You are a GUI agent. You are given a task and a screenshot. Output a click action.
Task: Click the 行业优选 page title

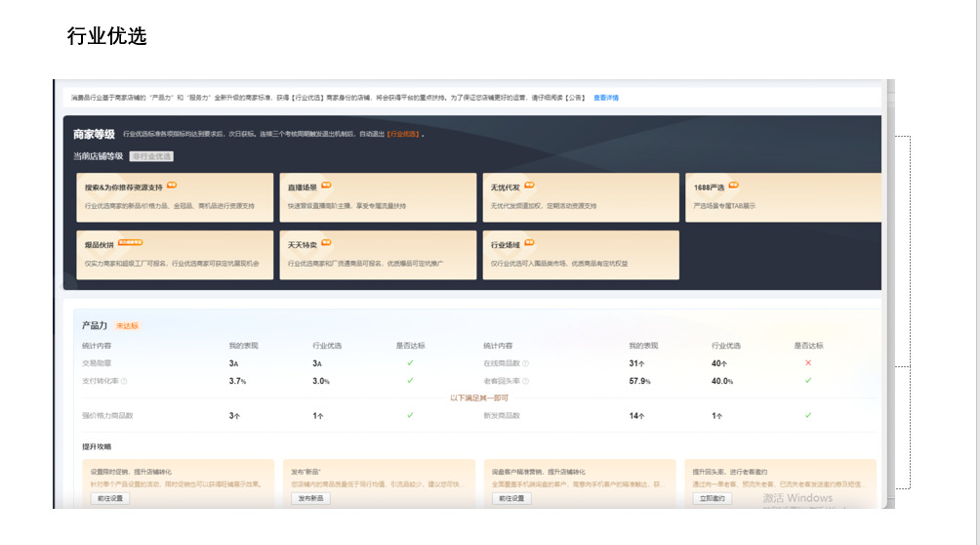pos(106,36)
